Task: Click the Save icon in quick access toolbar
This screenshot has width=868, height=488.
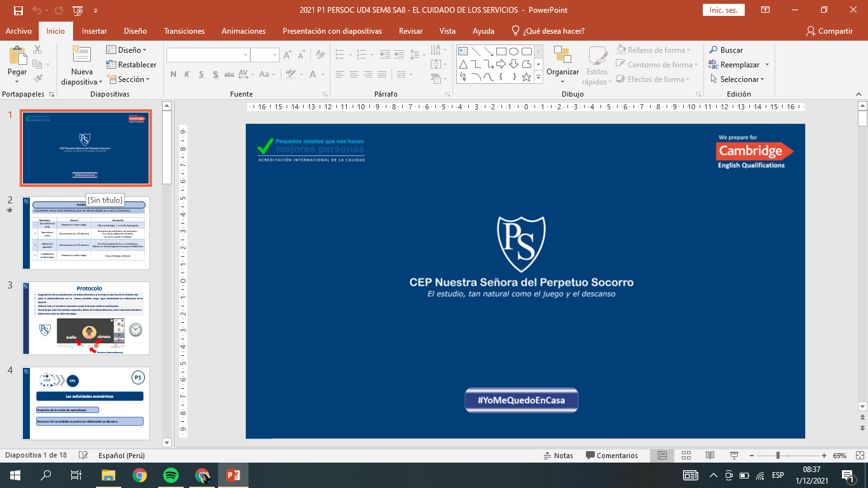Action: 18,10
